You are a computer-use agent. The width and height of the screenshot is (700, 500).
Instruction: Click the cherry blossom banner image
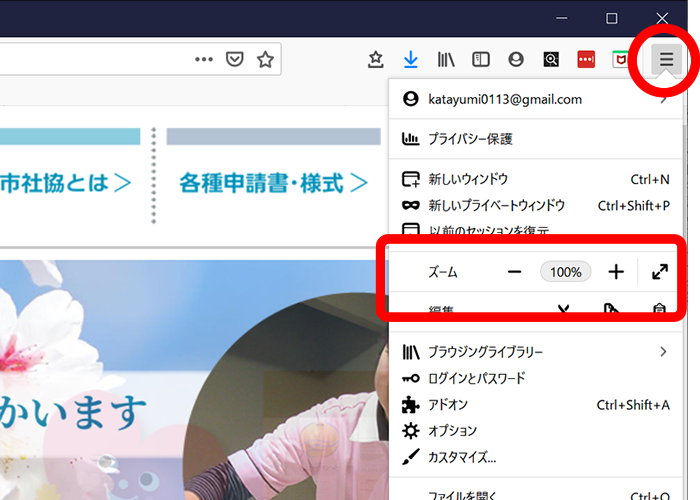[x=194, y=379]
